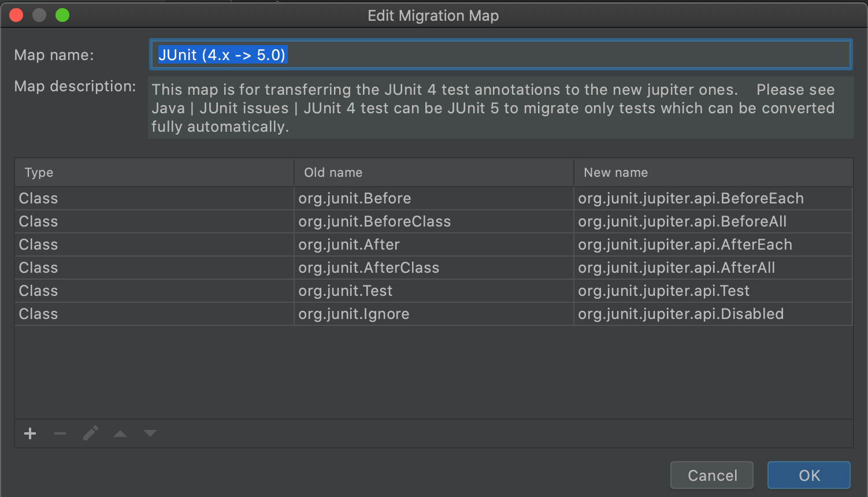Remove selected entry with minus icon
The height and width of the screenshot is (497, 868).
tap(60, 433)
